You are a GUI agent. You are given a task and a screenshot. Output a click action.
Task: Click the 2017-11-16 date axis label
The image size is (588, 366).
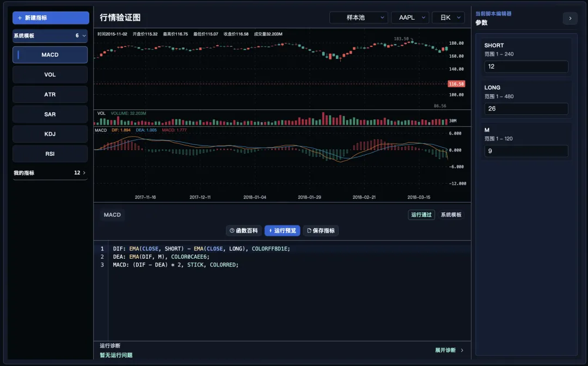coord(145,197)
